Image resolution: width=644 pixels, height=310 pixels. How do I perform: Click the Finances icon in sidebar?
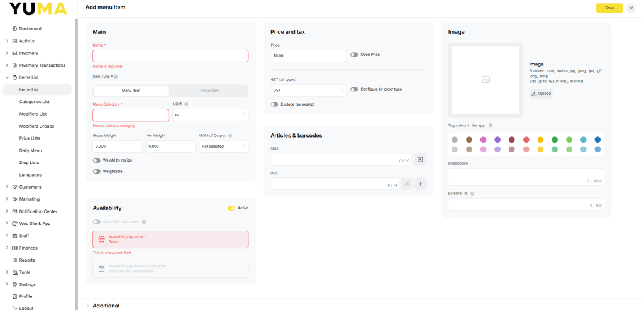point(14,248)
